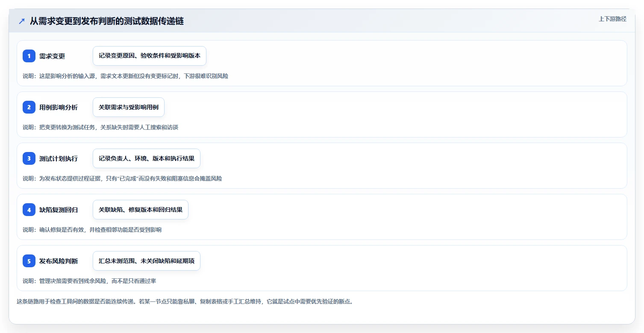Click the 需求变更 step name
The height and width of the screenshot is (333, 644).
[x=52, y=56]
